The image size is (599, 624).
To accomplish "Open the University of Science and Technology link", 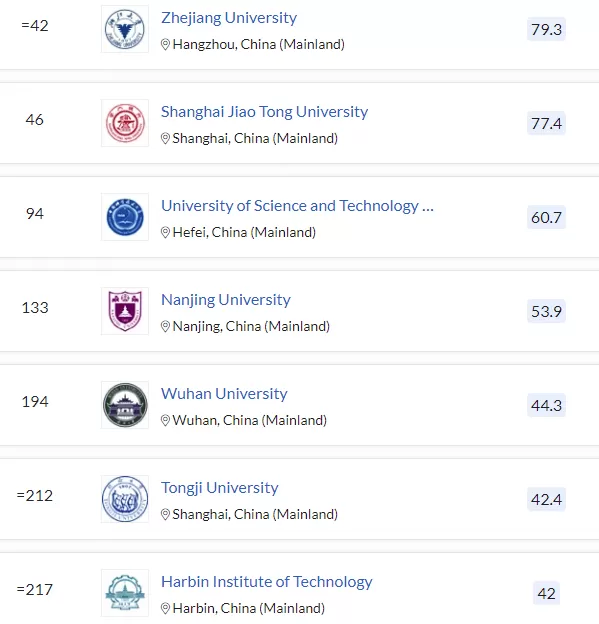I will [297, 206].
